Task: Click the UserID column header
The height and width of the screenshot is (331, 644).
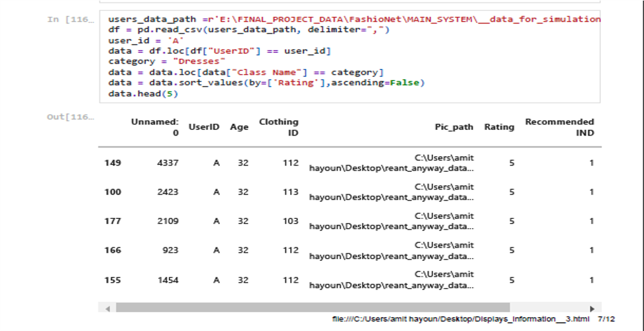Action: (204, 127)
